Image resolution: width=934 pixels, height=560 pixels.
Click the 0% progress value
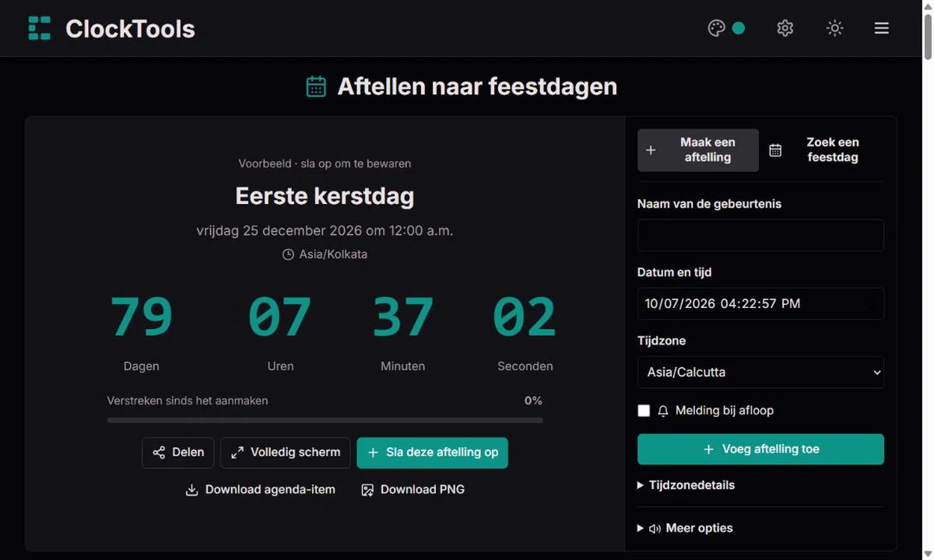[533, 401]
